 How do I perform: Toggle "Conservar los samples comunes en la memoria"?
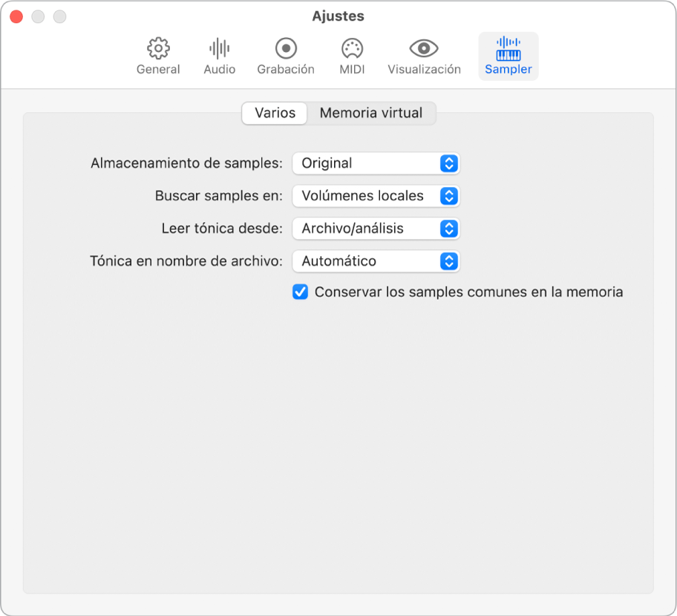300,292
